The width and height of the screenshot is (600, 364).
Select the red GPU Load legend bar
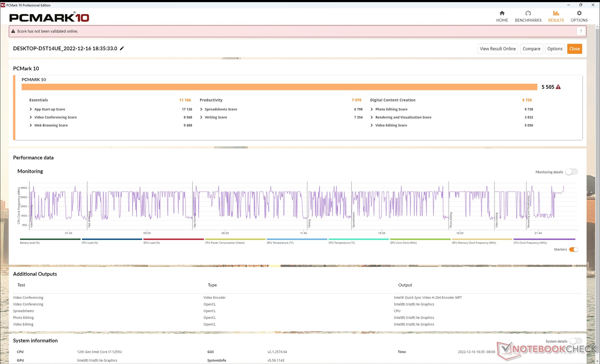coord(173,239)
